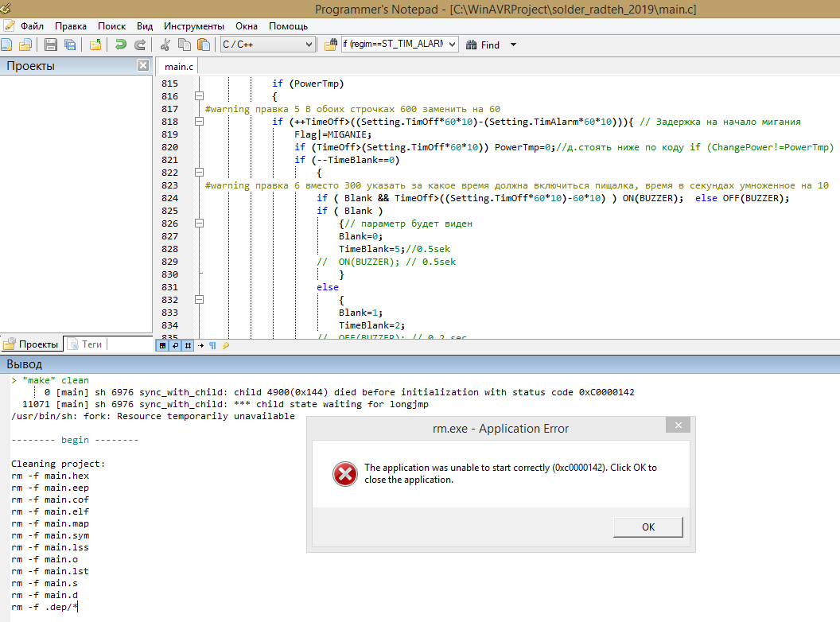This screenshot has width=840, height=622.
Task: Click the "#warning правка 5" code line
Action: [352, 109]
